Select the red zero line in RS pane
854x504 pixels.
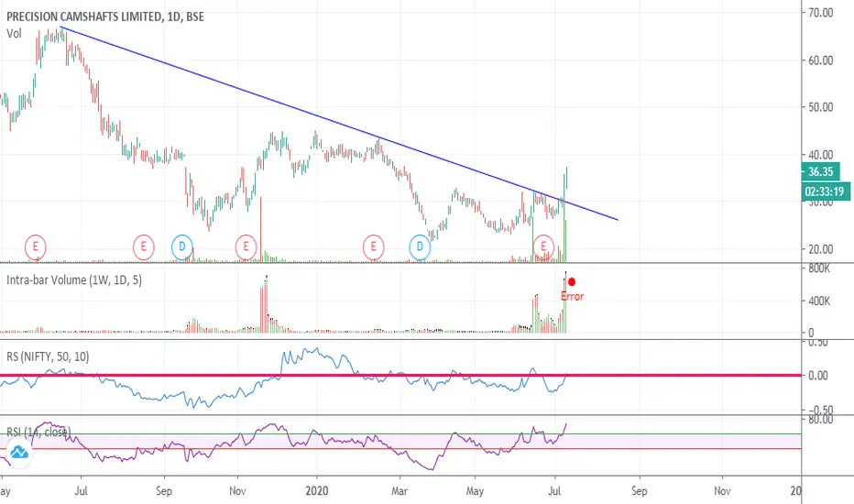coord(400,375)
